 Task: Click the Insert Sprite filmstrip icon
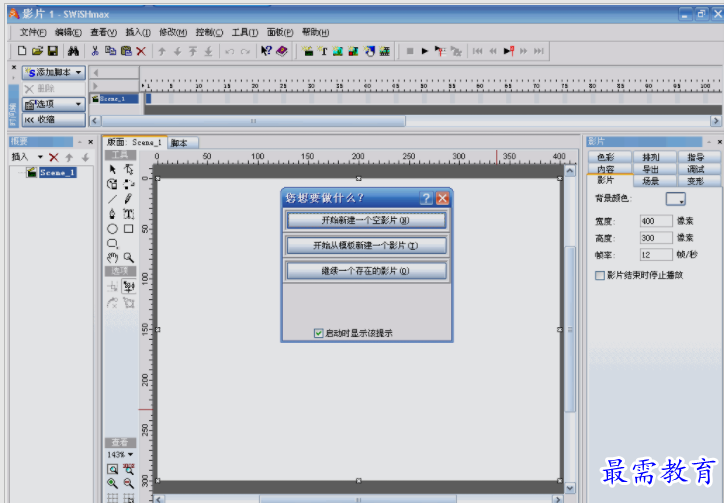click(385, 51)
